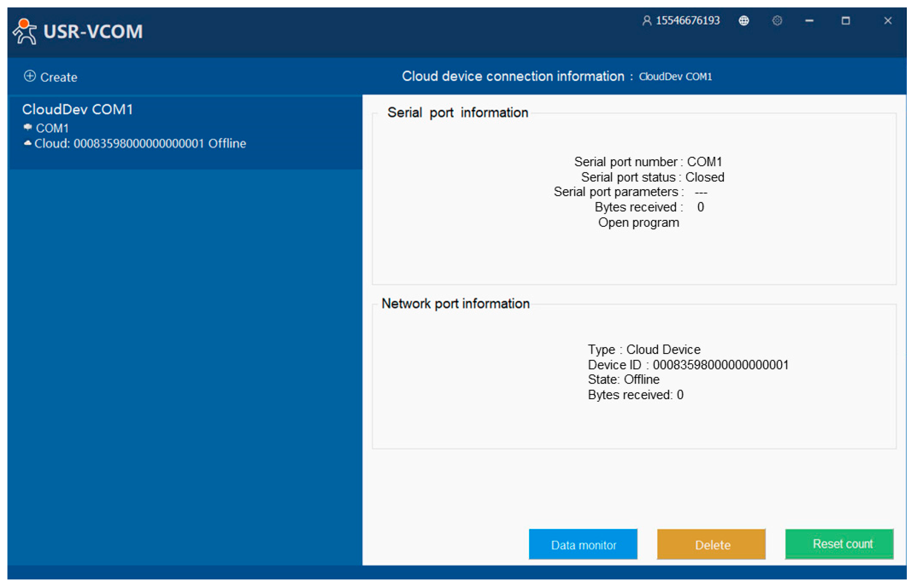Click the Device ID value in network info
The image size is (915, 588).
[x=720, y=365]
